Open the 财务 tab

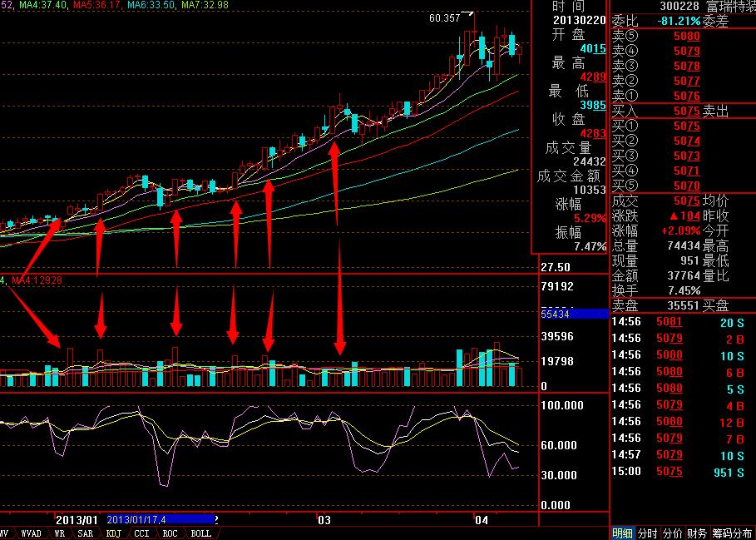point(698,533)
